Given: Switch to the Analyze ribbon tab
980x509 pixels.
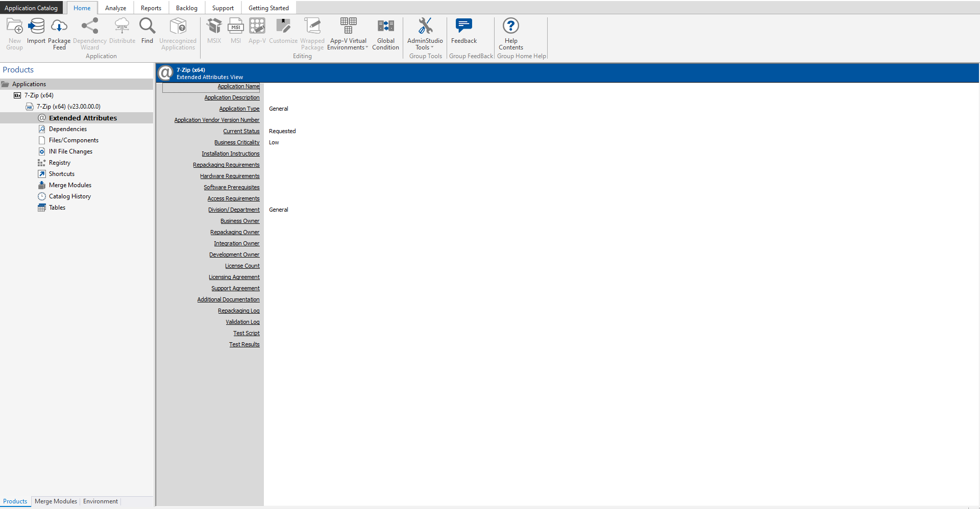Looking at the screenshot, I should pyautogui.click(x=115, y=8).
